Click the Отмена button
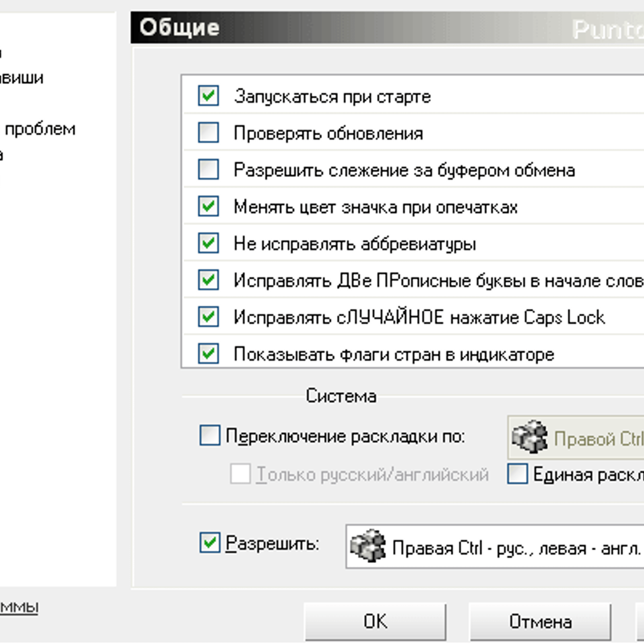Image resolution: width=644 pixels, height=644 pixels. pos(540,621)
